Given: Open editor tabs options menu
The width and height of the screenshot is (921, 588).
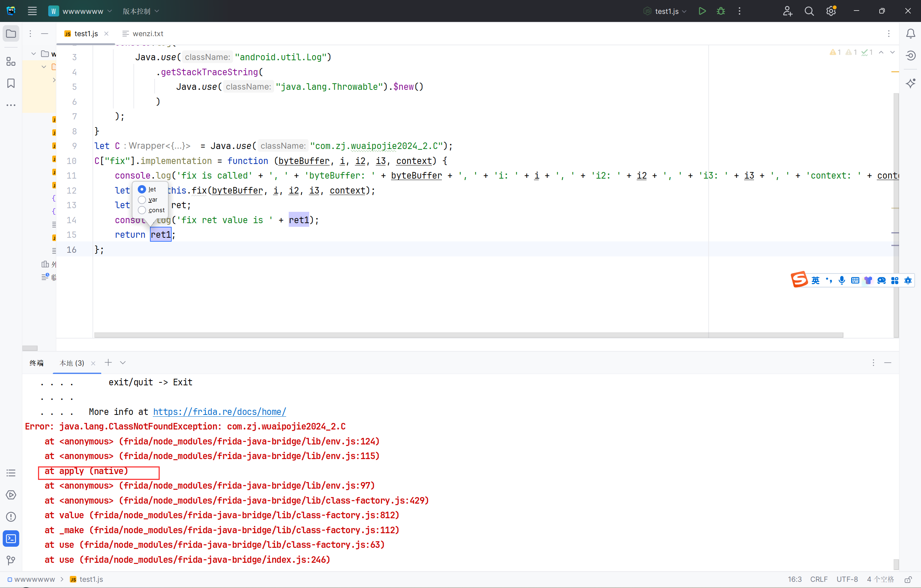Looking at the screenshot, I should click(889, 34).
